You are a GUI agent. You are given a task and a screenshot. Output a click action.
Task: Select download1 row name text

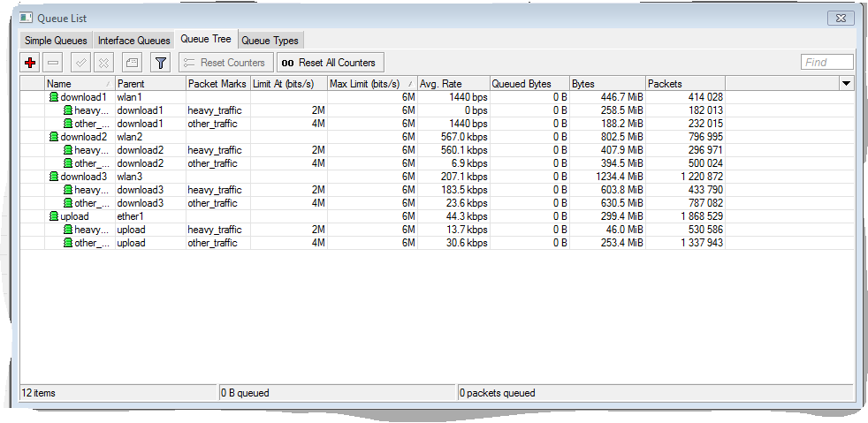click(x=83, y=97)
